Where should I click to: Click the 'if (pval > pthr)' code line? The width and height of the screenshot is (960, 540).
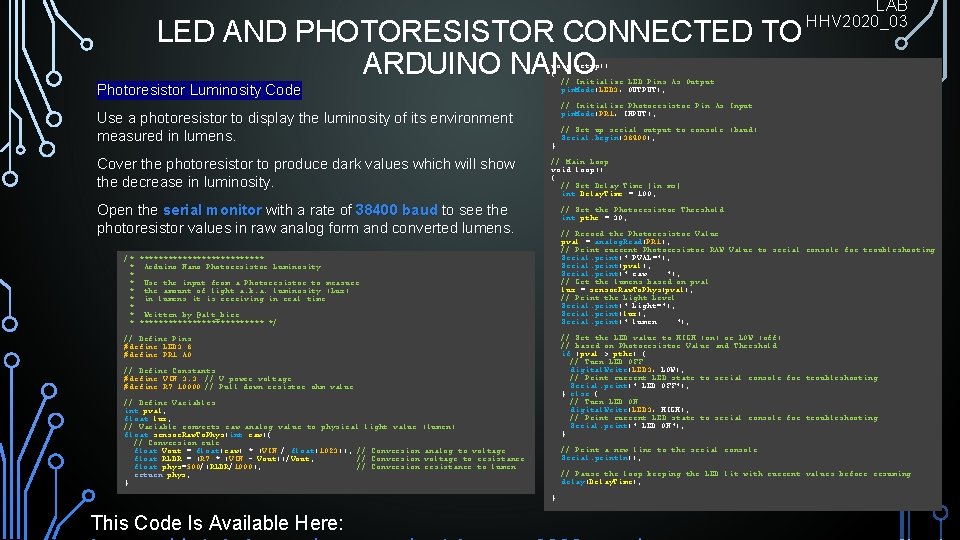point(603,353)
